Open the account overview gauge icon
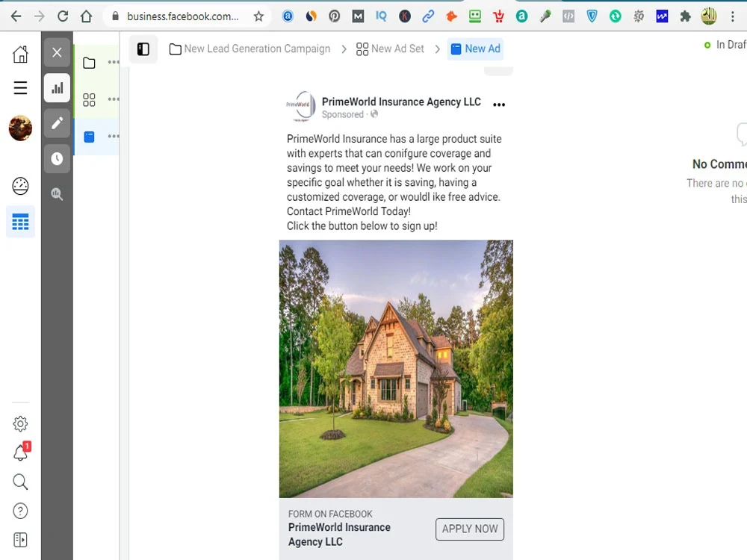The image size is (747, 560). tap(20, 186)
